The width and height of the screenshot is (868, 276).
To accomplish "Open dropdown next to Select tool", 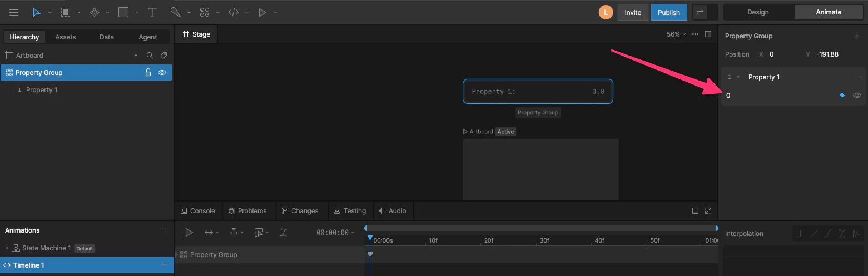I will tap(49, 13).
